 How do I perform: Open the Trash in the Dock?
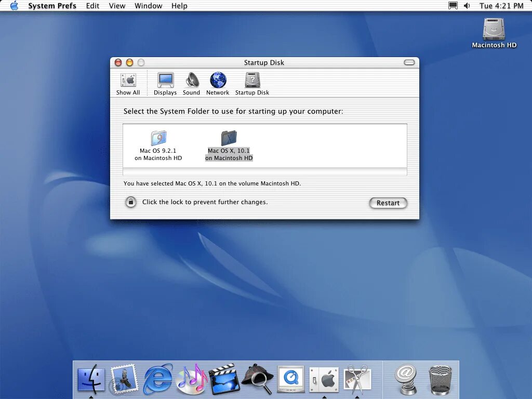coord(440,380)
